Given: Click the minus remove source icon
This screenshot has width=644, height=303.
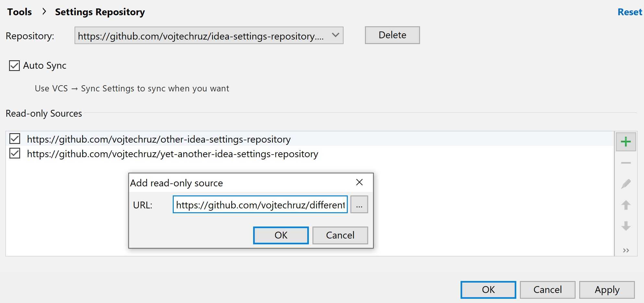Looking at the screenshot, I should coord(626,163).
